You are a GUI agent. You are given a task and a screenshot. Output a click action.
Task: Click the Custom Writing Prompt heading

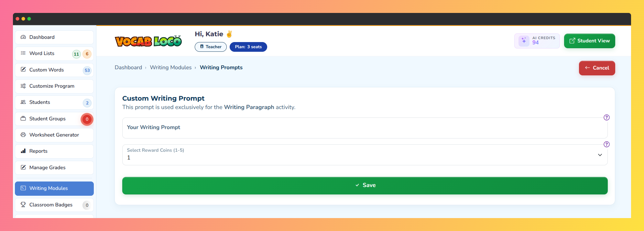(163, 98)
